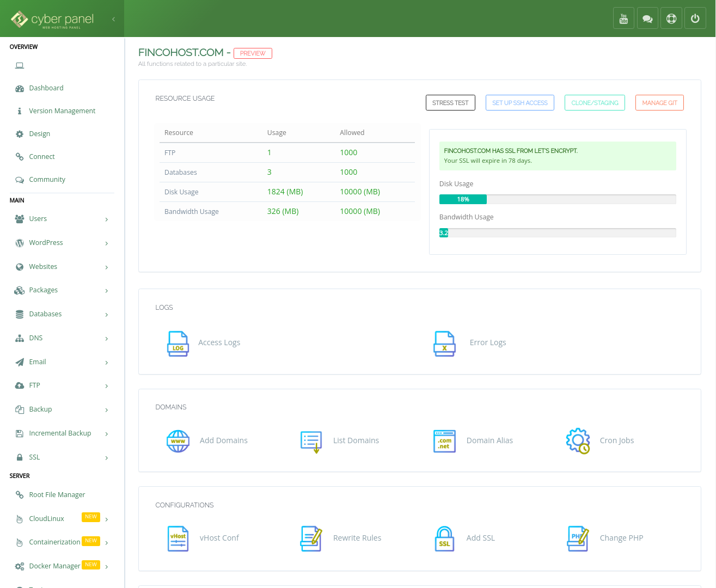Image resolution: width=716 pixels, height=588 pixels.
Task: Click the Add SSL padlock icon
Action: 444,538
